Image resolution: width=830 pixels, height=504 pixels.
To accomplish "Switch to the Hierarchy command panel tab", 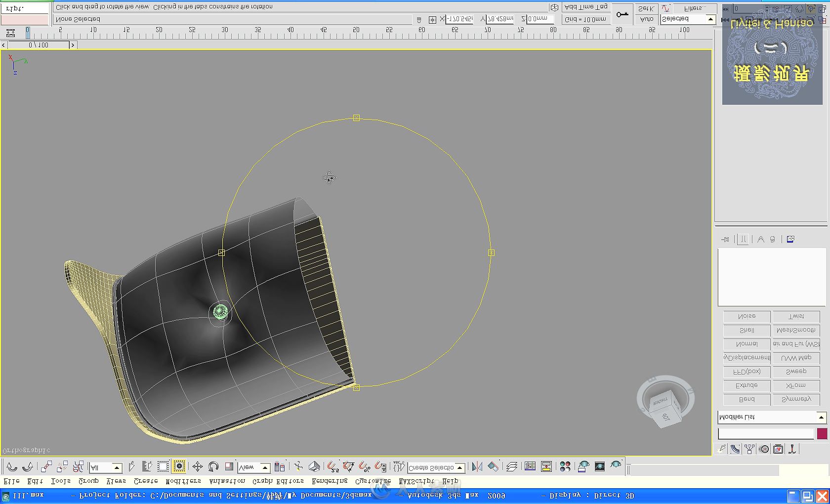I will 750,449.
